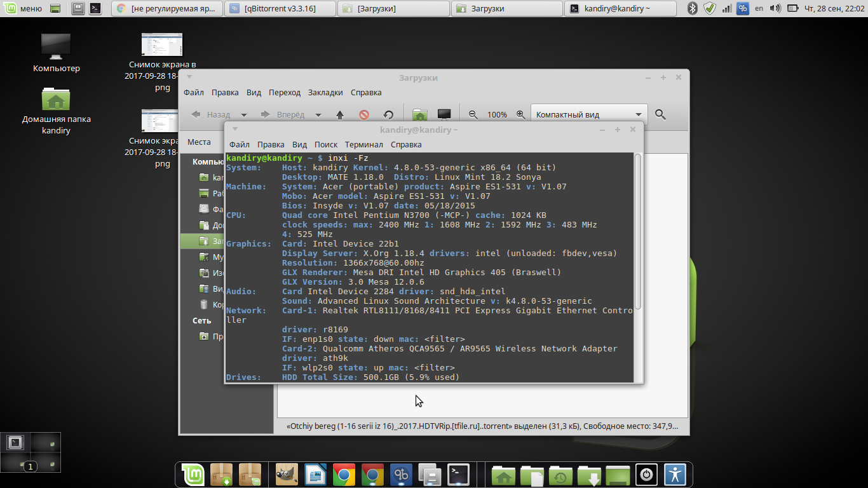The width and height of the screenshot is (868, 488).
Task: Open the terminal 'Терминал' menu
Action: click(x=363, y=144)
